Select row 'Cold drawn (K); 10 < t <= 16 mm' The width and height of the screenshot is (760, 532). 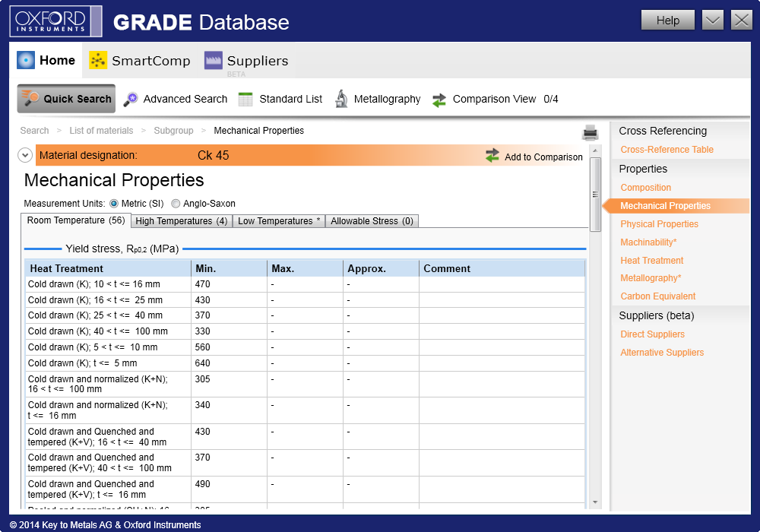coord(305,284)
